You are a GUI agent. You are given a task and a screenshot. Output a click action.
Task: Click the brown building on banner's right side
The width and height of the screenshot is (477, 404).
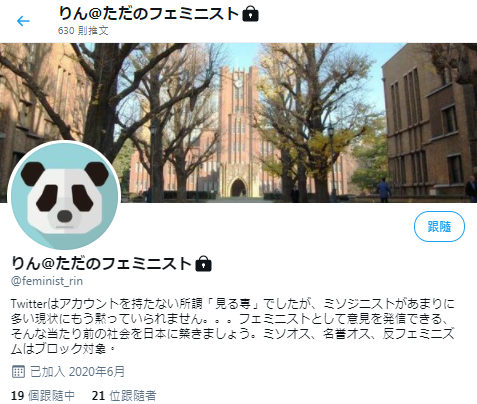pyautogui.click(x=429, y=122)
